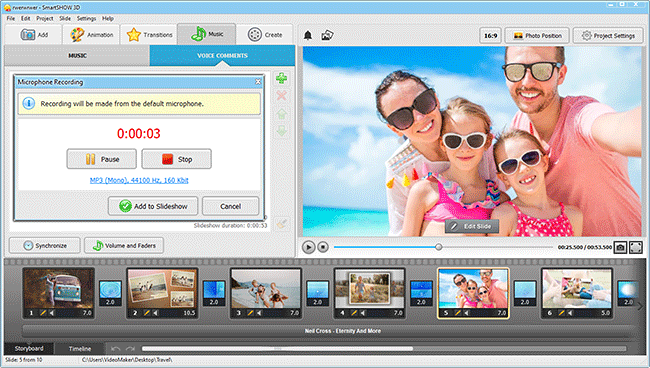Change the 16:9 aspect ratio
Image resolution: width=650 pixels, height=368 pixels.
(490, 36)
